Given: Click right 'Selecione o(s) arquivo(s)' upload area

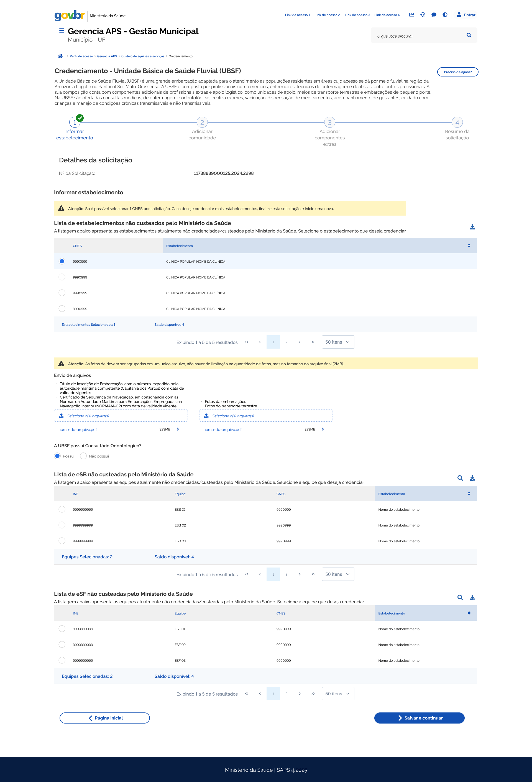Looking at the screenshot, I should [266, 416].
